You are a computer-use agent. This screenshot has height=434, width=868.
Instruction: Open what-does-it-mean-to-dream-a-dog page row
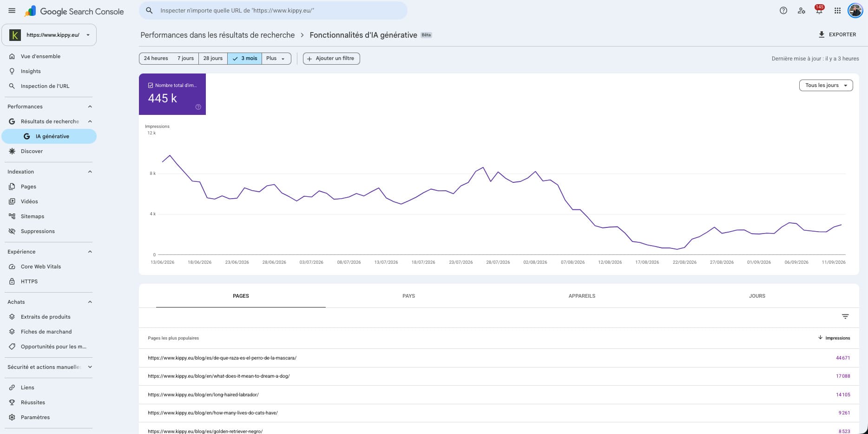click(499, 376)
